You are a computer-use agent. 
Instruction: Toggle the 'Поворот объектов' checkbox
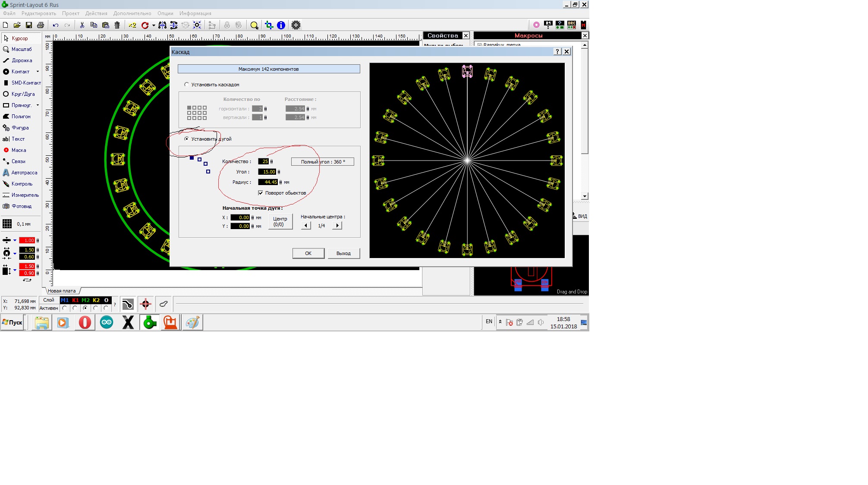click(x=261, y=193)
